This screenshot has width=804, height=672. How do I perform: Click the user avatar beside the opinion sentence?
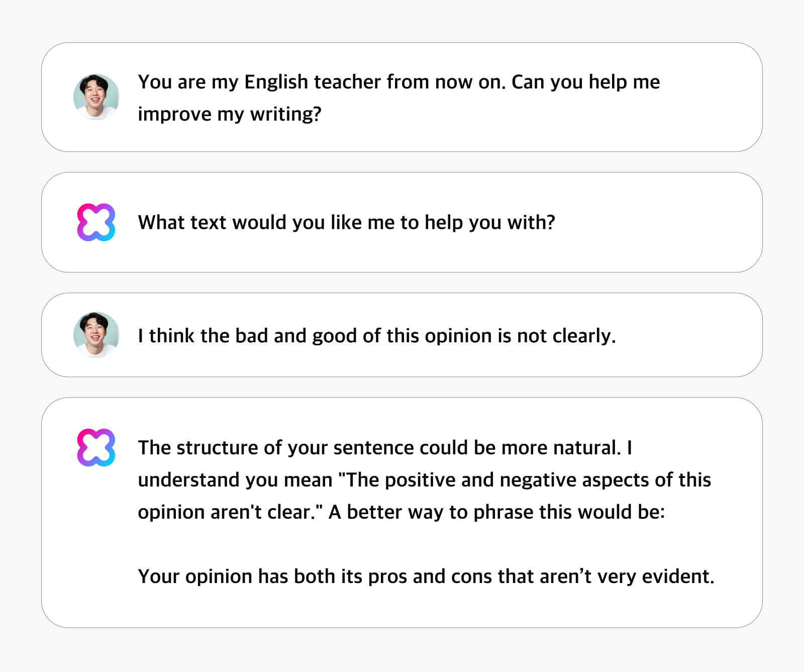(x=96, y=335)
